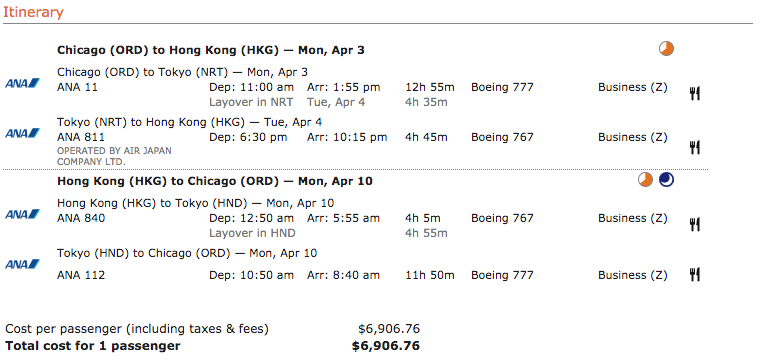Click the meal icon for ANA 811 flight

(x=695, y=147)
